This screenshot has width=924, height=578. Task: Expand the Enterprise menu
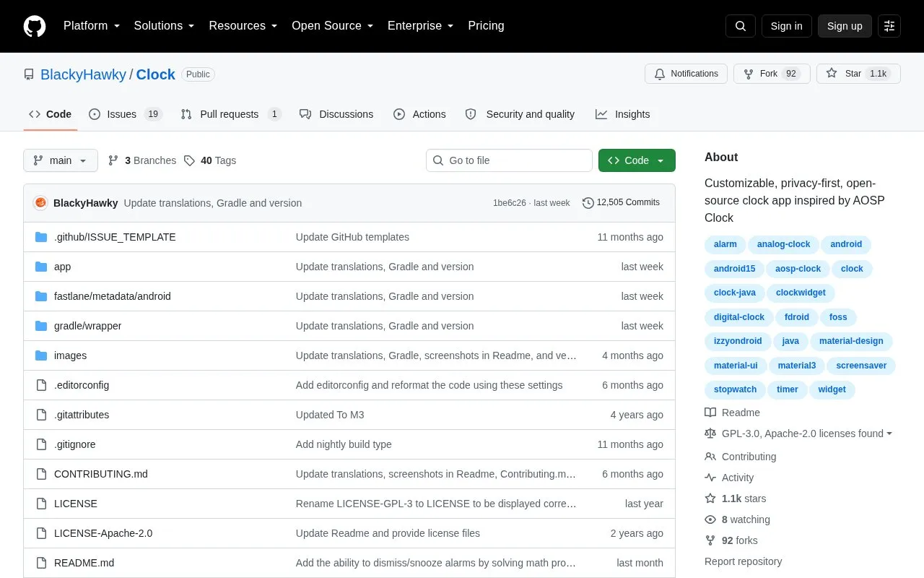coord(421,26)
